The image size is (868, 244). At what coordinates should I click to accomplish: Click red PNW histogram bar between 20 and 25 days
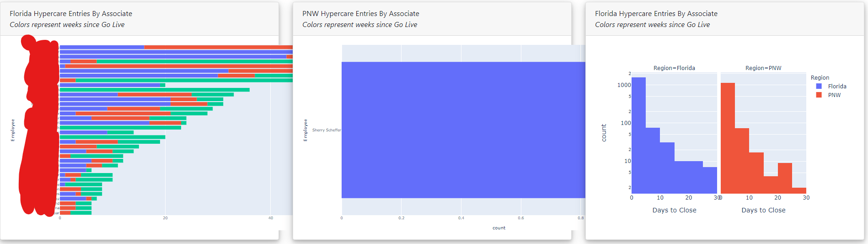click(785, 179)
